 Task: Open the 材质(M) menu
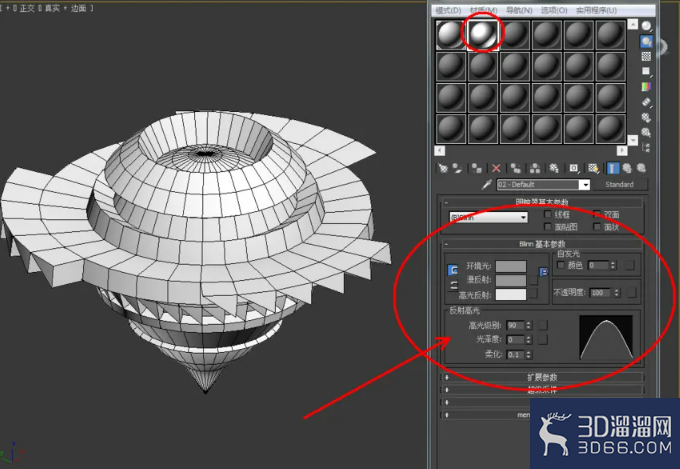point(484,10)
